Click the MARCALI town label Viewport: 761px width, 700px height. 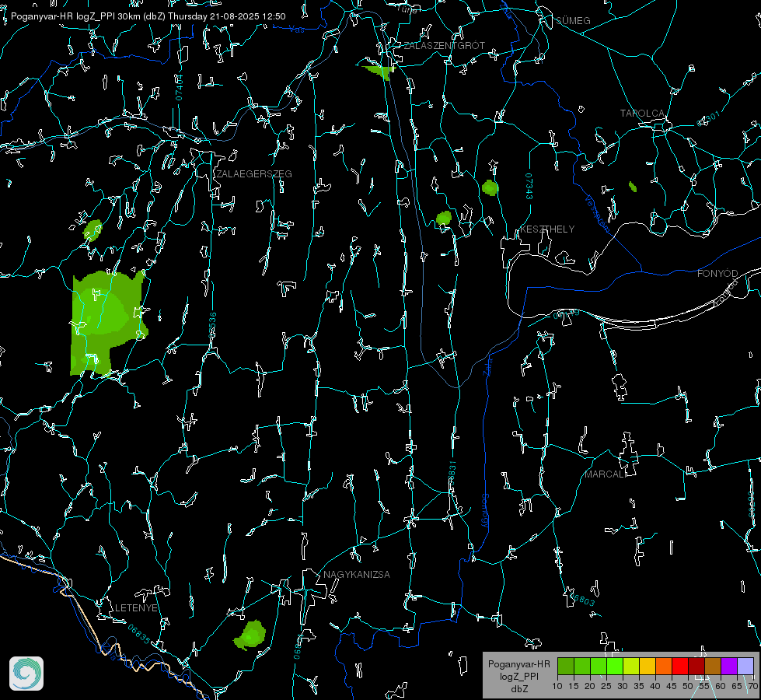click(605, 474)
